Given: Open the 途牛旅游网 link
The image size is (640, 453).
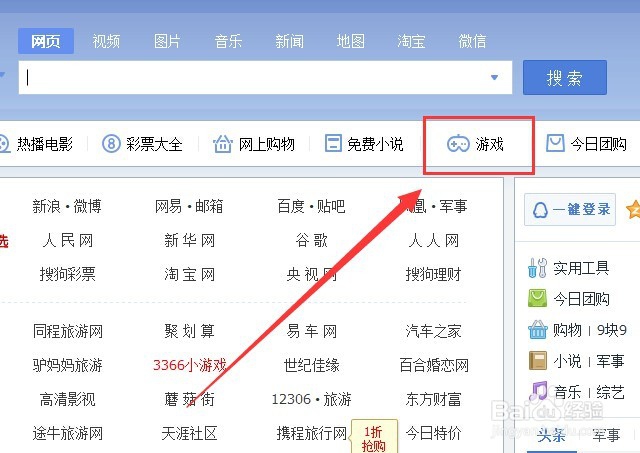Looking at the screenshot, I should (68, 433).
